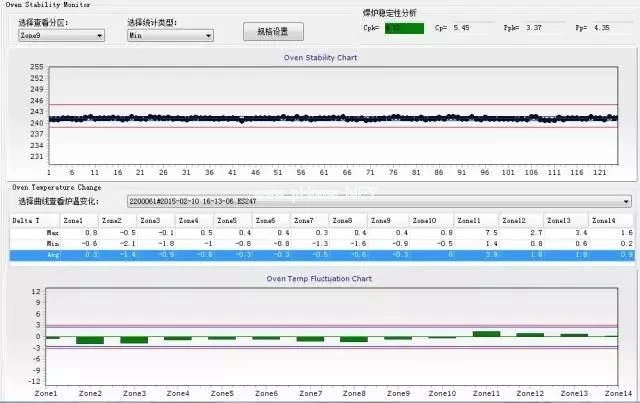Click the 焊炉稳定性分析 heading
640x403 pixels.
pyautogui.click(x=389, y=13)
